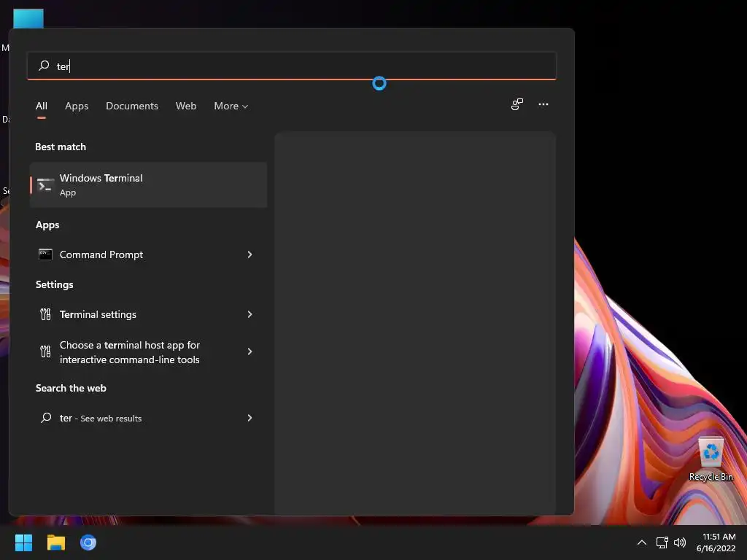This screenshot has height=560, width=747.
Task: Switch to the Documents filter tab
Action: coord(132,106)
